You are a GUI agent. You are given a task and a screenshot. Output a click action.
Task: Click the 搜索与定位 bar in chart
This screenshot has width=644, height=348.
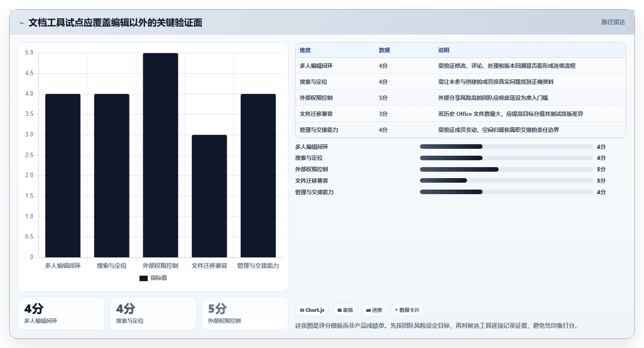(112, 175)
